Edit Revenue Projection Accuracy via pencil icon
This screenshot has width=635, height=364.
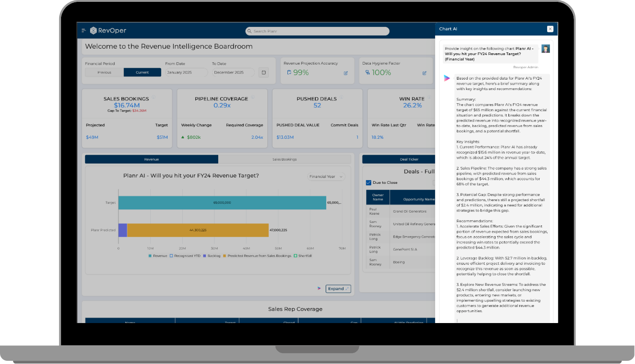click(346, 73)
